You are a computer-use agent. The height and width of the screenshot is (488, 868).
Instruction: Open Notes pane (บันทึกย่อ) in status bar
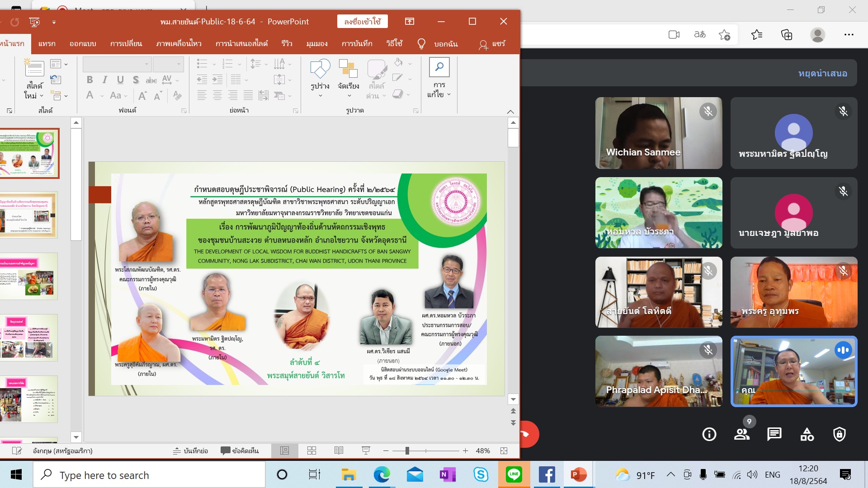pyautogui.click(x=191, y=450)
